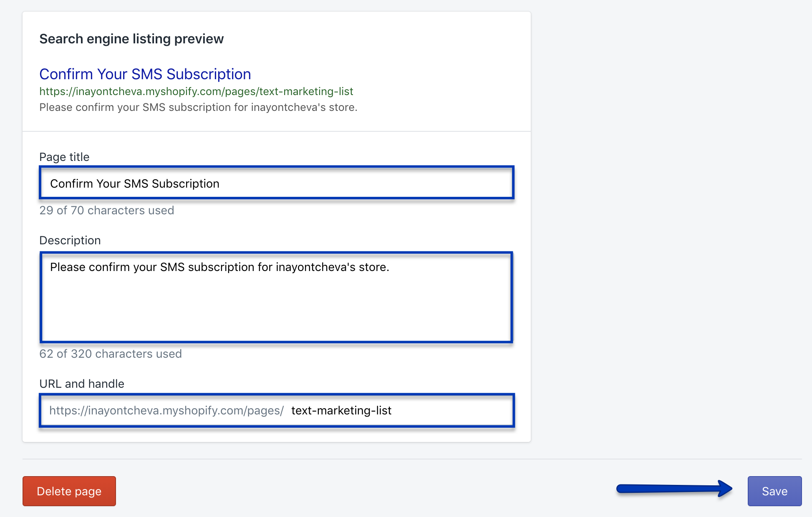The height and width of the screenshot is (517, 812).
Task: Click into the Page title field
Action: pyautogui.click(x=276, y=183)
